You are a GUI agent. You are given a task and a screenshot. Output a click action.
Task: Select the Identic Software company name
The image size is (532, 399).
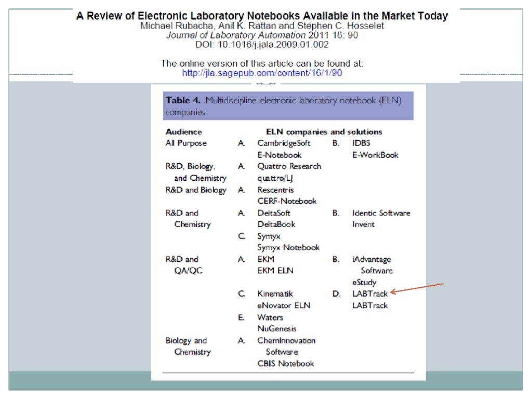[381, 213]
